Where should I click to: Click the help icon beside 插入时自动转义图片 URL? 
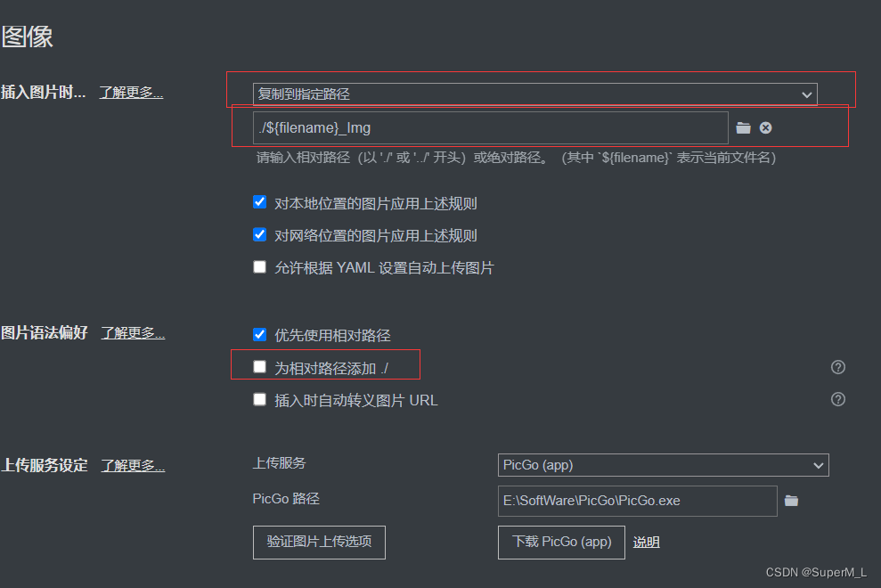[x=837, y=399]
